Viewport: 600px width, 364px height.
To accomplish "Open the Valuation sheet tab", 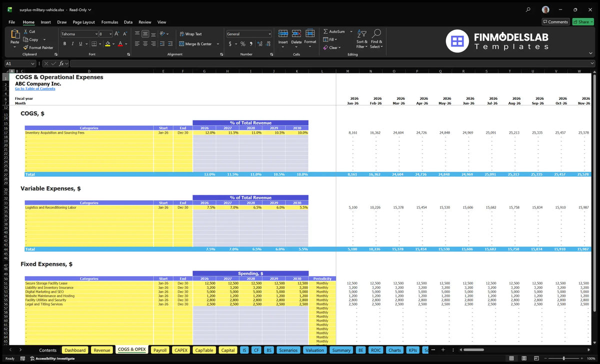I will click(314, 350).
